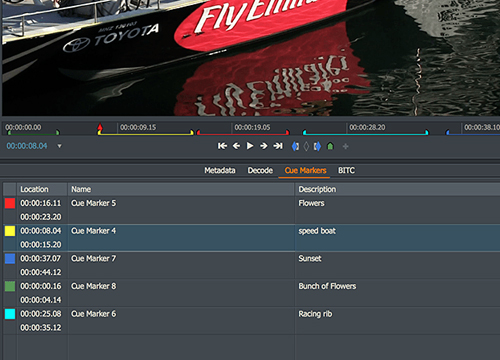500x360 pixels.
Task: Play the video clip
Action: click(x=250, y=146)
